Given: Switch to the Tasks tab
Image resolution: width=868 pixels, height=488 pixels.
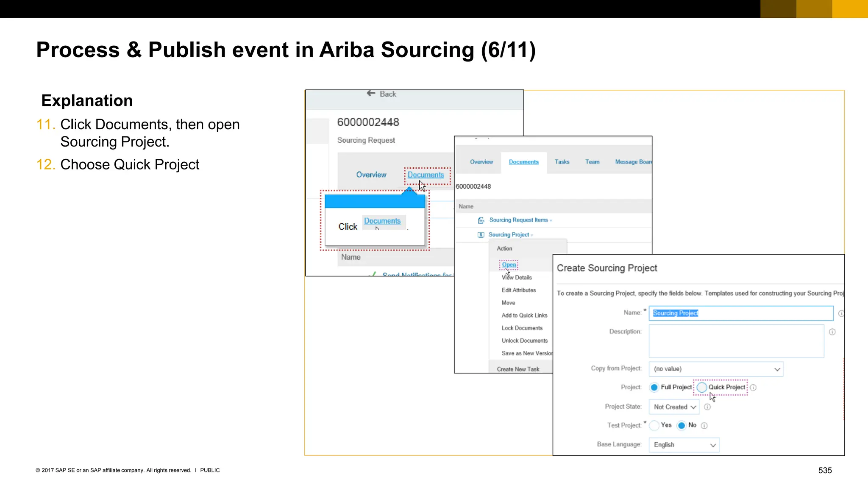Looking at the screenshot, I should point(562,162).
